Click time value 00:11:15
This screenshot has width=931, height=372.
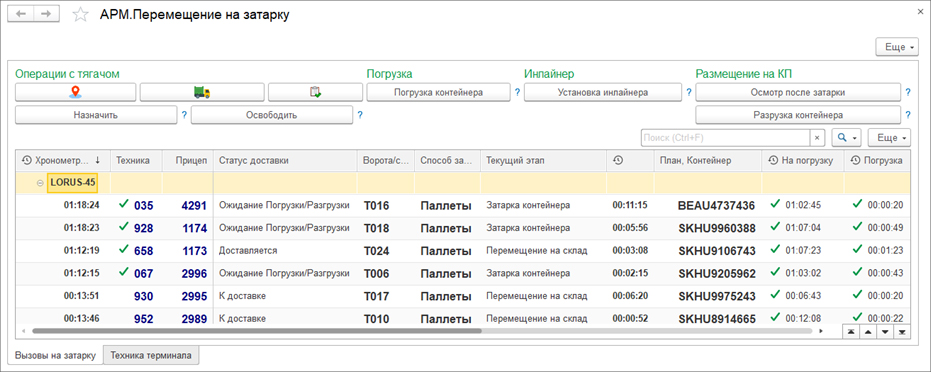click(630, 205)
